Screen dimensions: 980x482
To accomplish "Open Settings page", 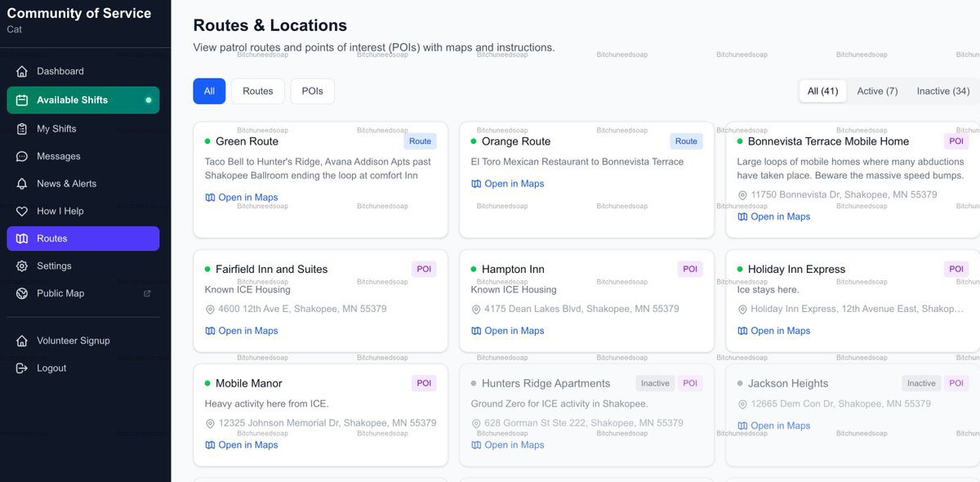I will click(83, 266).
